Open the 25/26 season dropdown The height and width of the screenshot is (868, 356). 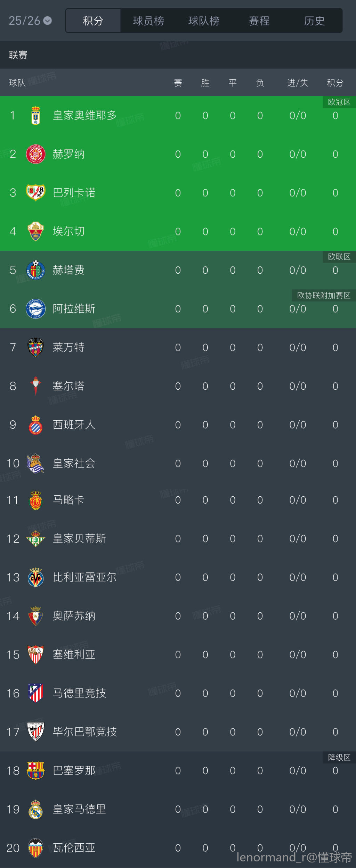click(x=30, y=21)
